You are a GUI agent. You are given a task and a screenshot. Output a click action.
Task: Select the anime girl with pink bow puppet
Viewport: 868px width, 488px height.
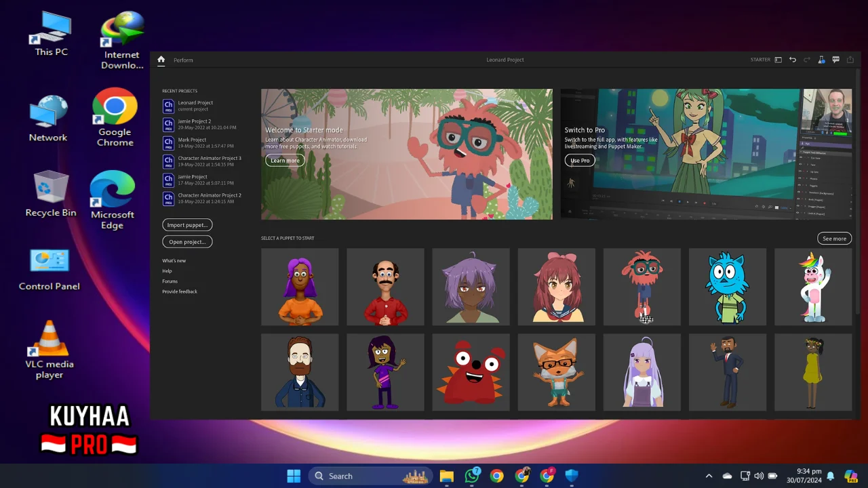[x=556, y=287]
